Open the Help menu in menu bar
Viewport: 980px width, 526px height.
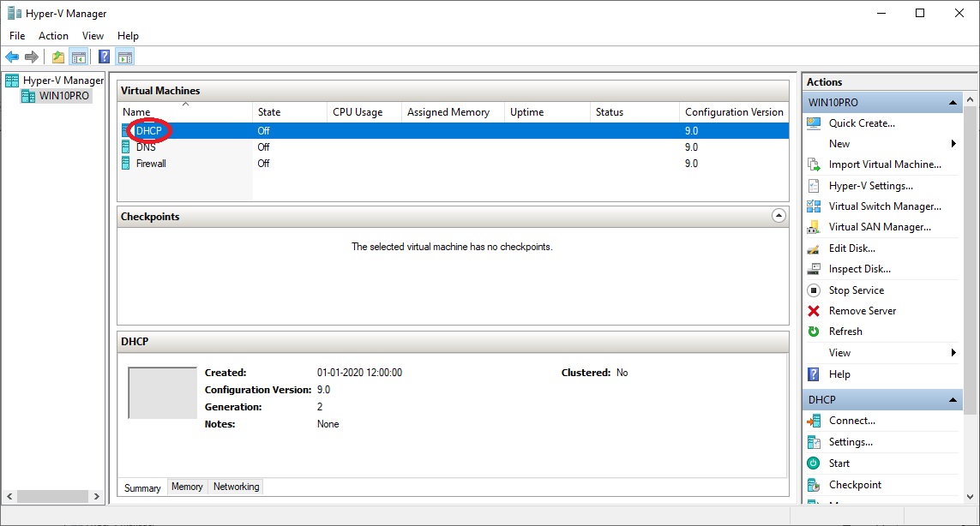tap(128, 36)
